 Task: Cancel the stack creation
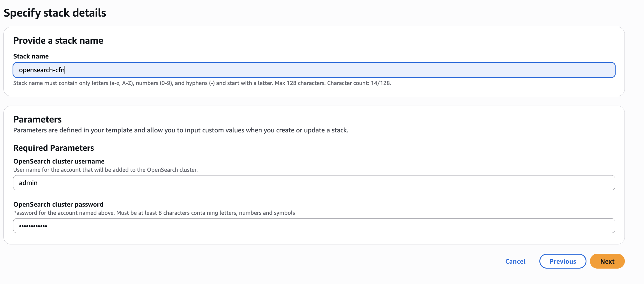[515, 261]
